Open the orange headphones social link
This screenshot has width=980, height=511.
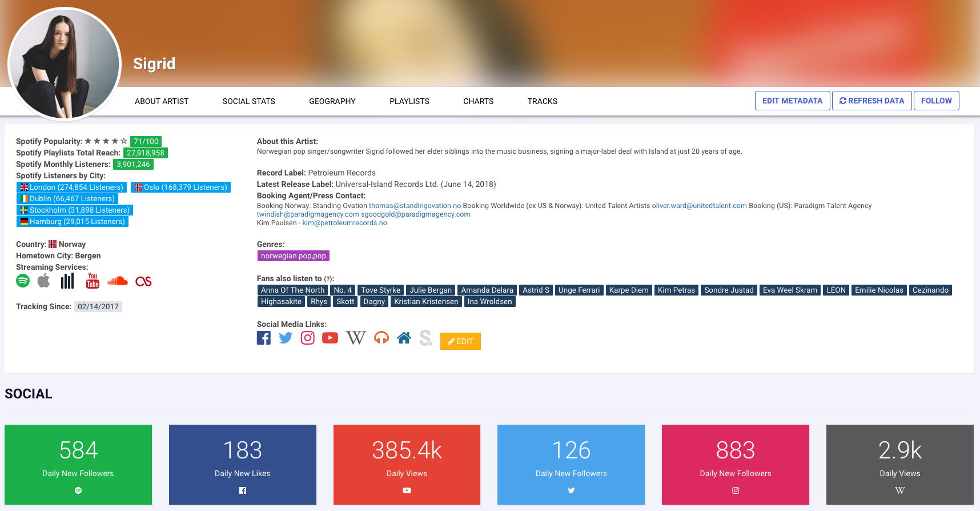pos(381,338)
